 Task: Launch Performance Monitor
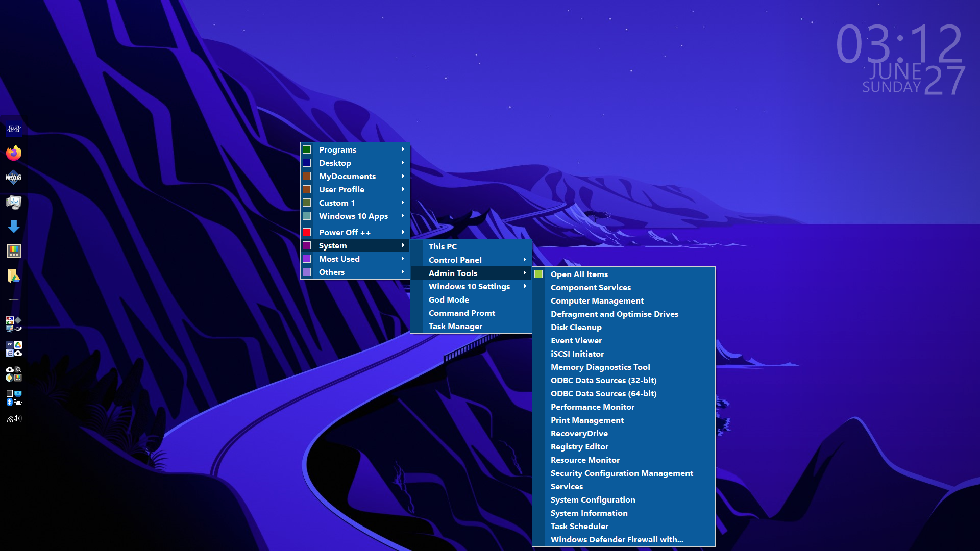click(624, 407)
